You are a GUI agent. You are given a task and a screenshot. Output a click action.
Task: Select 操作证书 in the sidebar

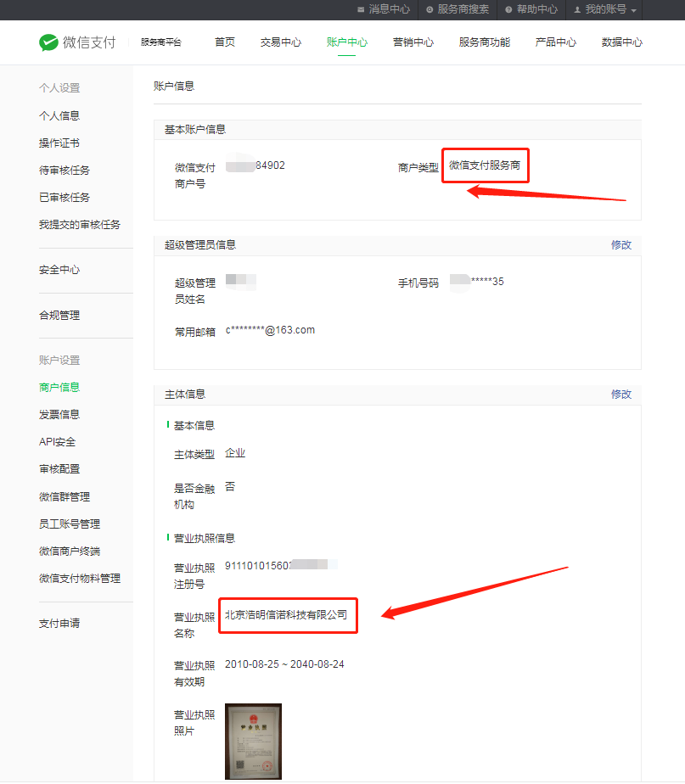coord(59,143)
